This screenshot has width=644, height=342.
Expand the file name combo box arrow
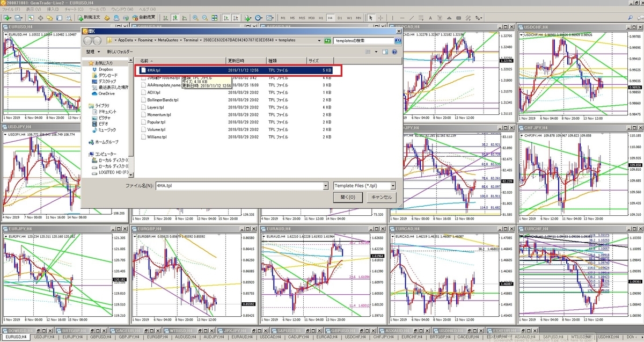coord(326,186)
